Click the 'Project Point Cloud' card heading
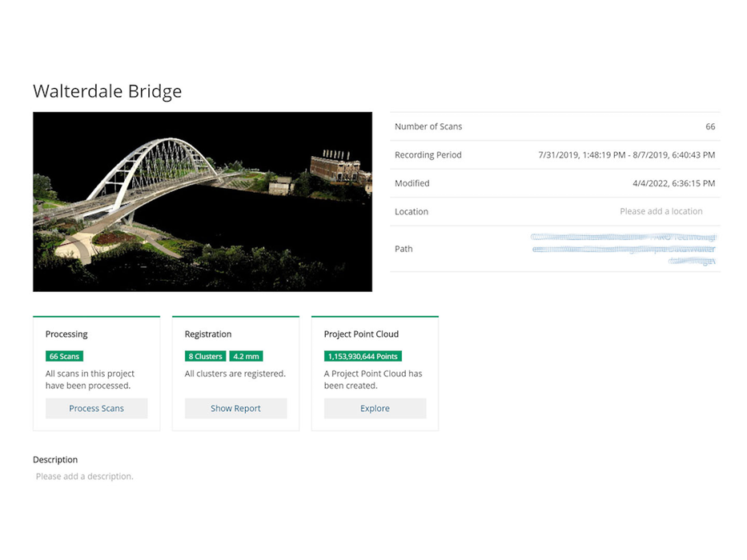Viewport: 747px width, 560px height. click(361, 334)
